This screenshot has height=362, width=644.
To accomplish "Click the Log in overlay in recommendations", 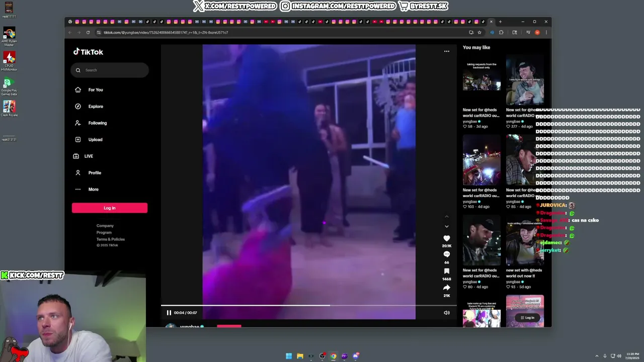I will pyautogui.click(x=527, y=318).
